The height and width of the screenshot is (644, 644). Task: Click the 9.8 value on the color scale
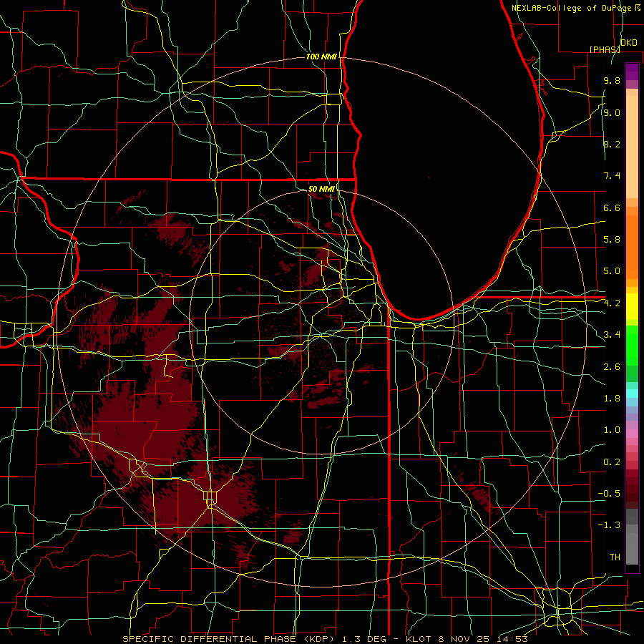click(612, 81)
